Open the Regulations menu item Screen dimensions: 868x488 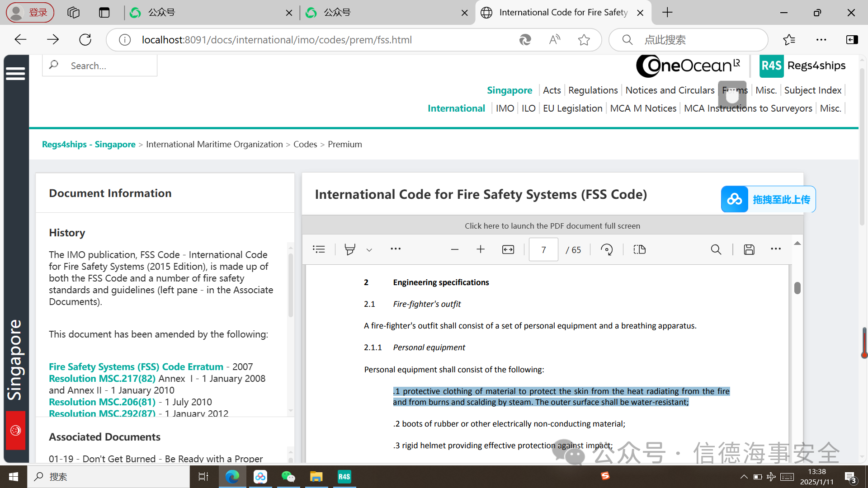pyautogui.click(x=593, y=90)
